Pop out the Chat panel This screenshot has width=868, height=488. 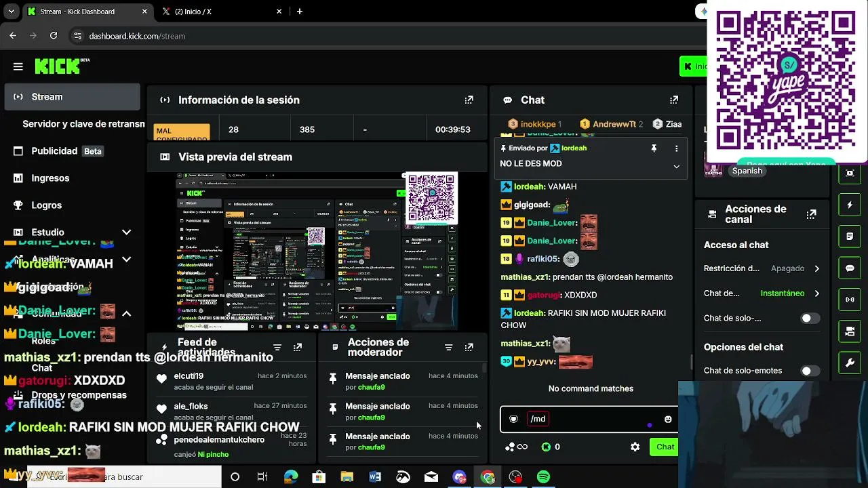(x=673, y=100)
